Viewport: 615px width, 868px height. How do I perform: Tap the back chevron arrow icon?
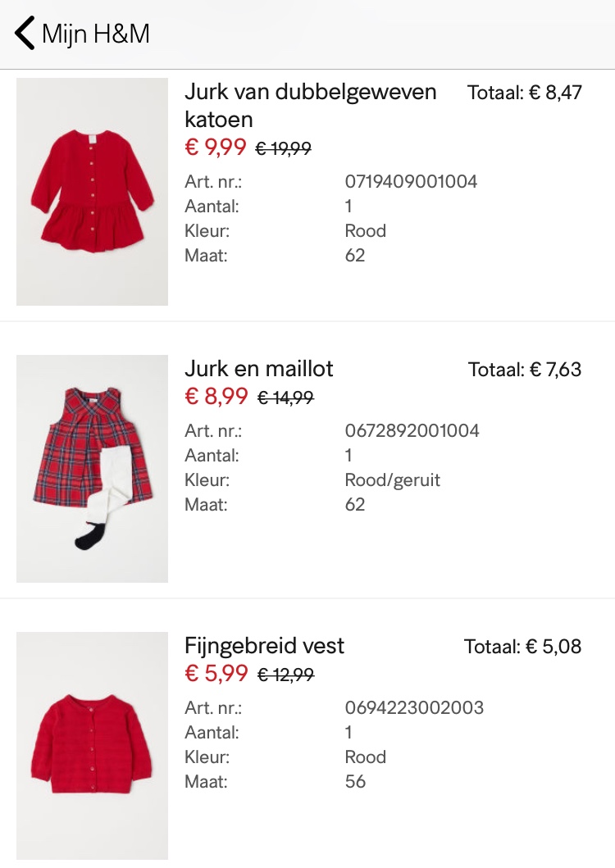click(x=25, y=34)
